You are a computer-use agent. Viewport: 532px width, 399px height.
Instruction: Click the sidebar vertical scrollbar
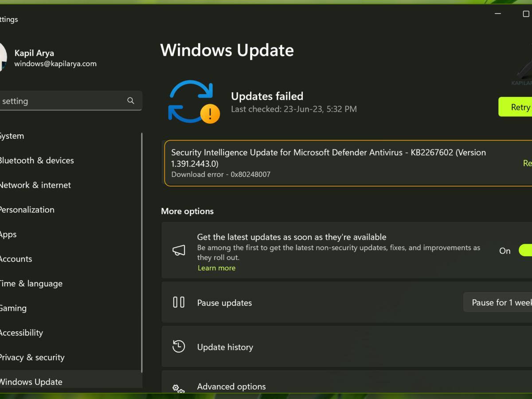pyautogui.click(x=141, y=253)
